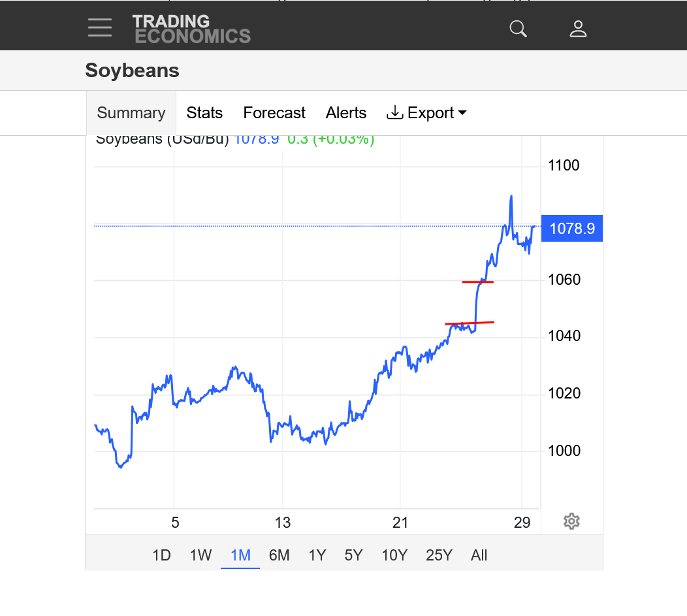Open chart settings gear icon
This screenshot has width=687, height=616.
[x=571, y=521]
